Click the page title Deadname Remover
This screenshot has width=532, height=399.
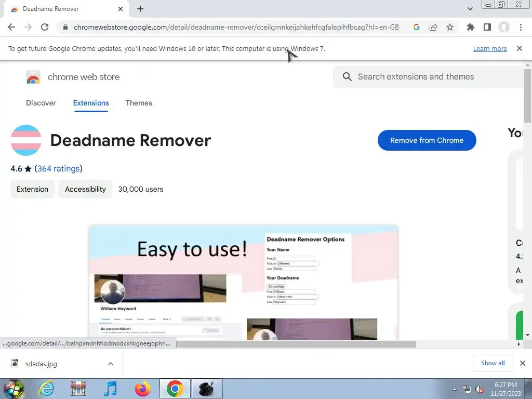tap(130, 140)
